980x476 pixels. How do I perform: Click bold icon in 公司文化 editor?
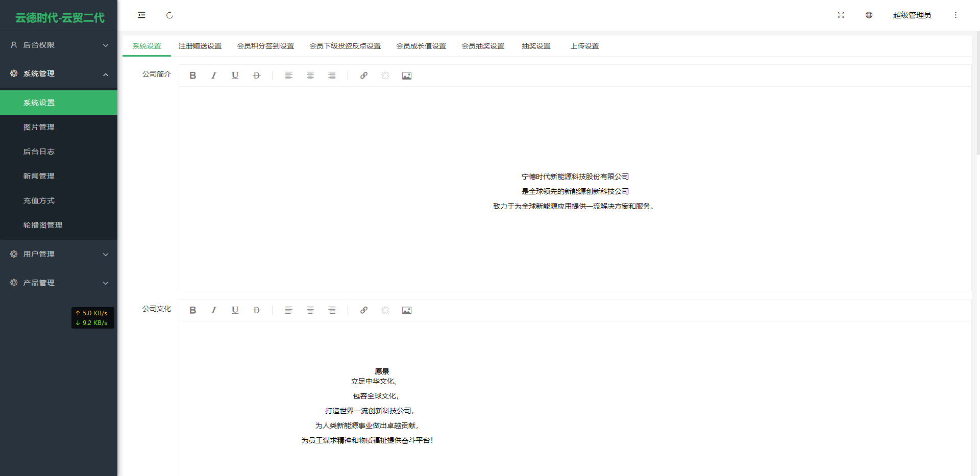click(x=192, y=310)
